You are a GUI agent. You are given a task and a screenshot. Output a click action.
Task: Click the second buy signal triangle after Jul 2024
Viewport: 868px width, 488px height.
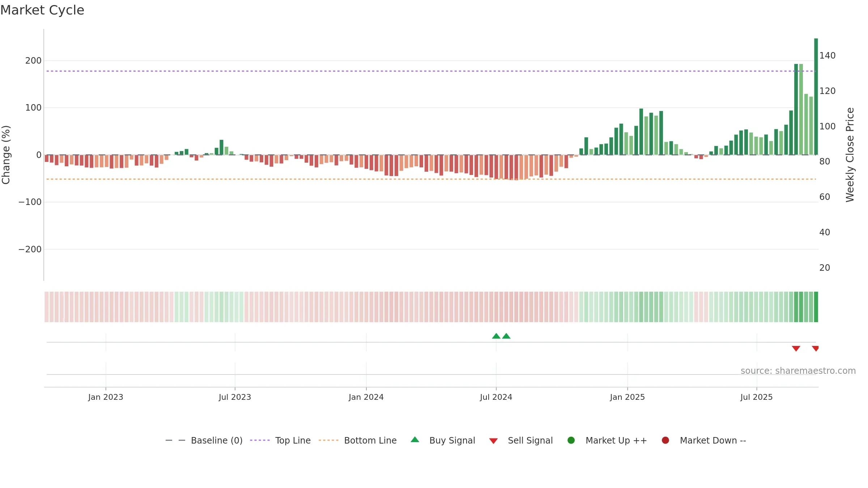[x=506, y=336]
